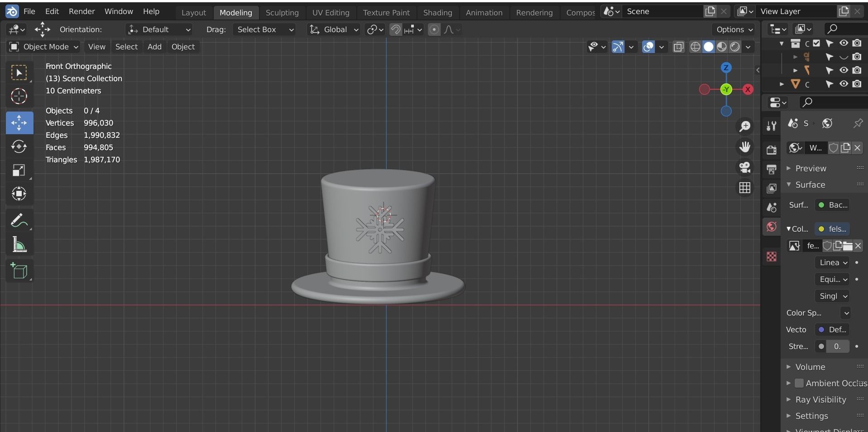Create a new scene with the copy icon
The height and width of the screenshot is (432, 868).
pyautogui.click(x=710, y=11)
